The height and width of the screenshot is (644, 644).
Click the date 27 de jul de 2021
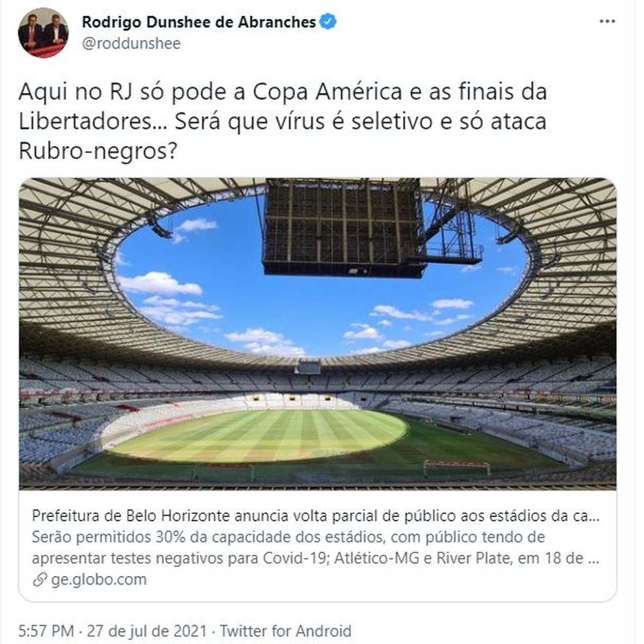coord(147,631)
